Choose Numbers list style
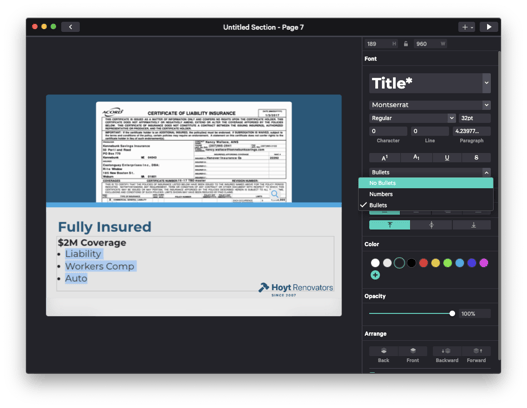This screenshot has height=408, width=527. click(426, 194)
